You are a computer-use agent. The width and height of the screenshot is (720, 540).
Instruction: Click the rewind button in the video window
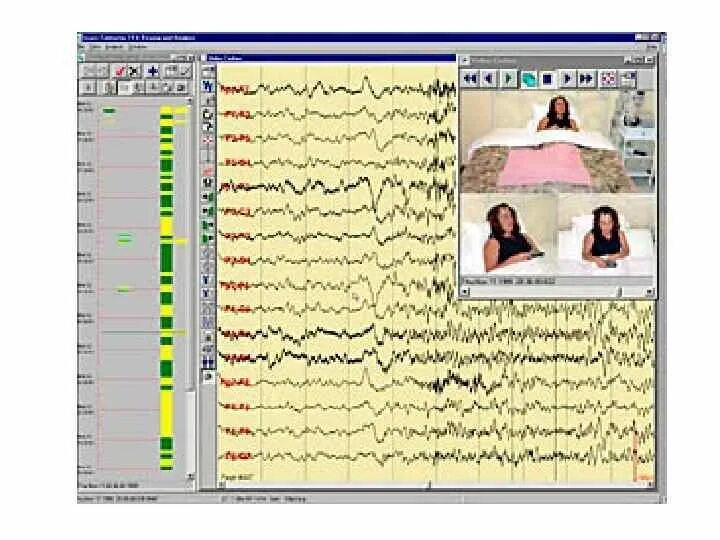pyautogui.click(x=469, y=79)
